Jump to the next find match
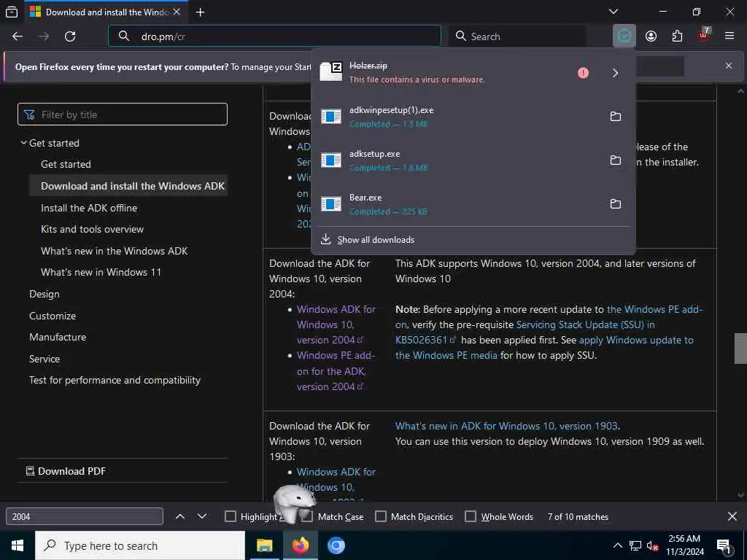This screenshot has width=747, height=560. (x=202, y=517)
